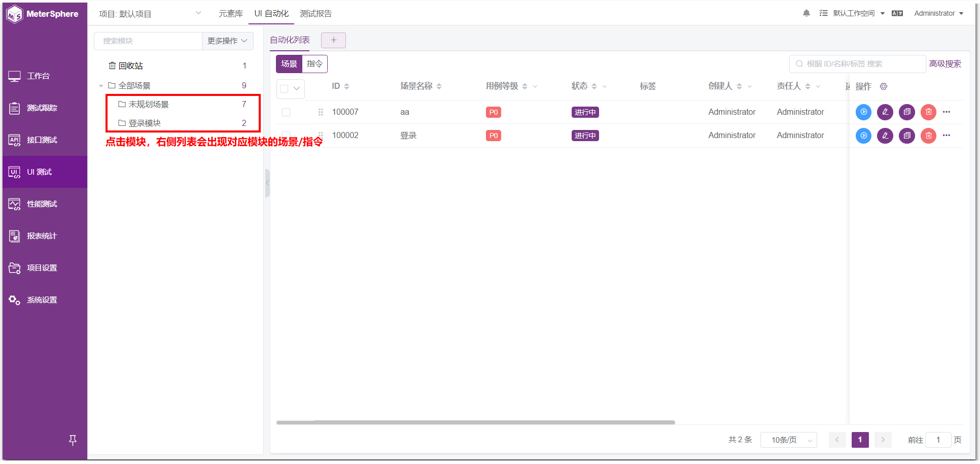This screenshot has height=464, width=980.
Task: Collapse the 全部场景 tree node
Action: (101, 85)
